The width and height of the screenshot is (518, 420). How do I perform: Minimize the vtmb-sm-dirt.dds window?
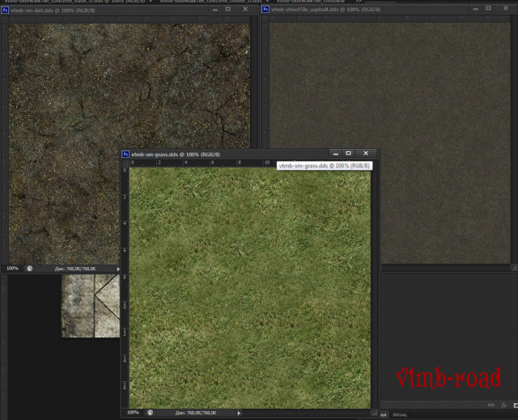point(215,10)
